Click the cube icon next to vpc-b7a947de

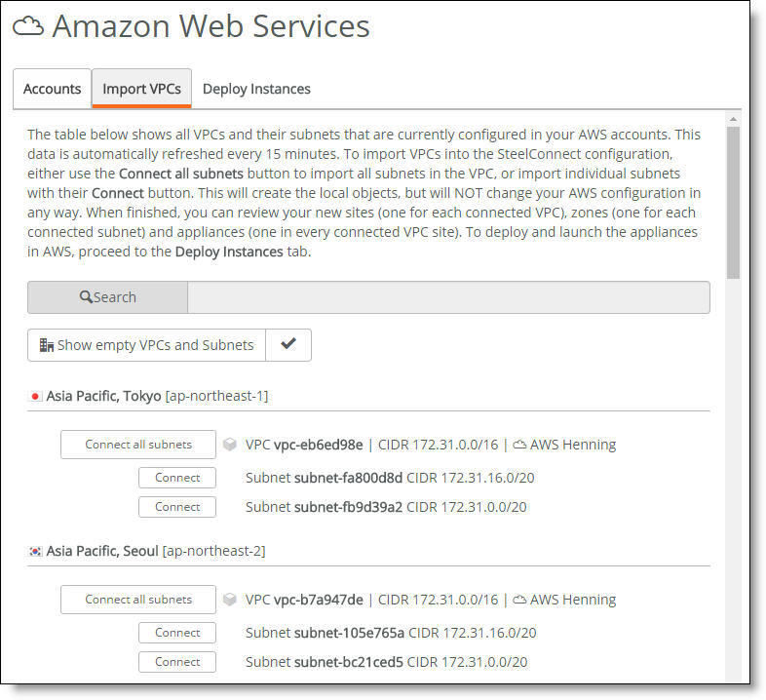click(x=230, y=600)
